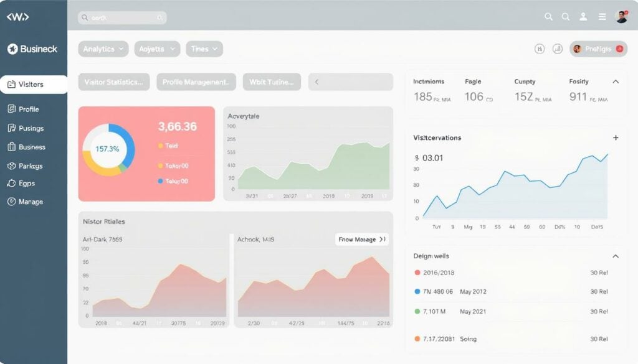Open the Profile section from the sidebar

pyautogui.click(x=11, y=109)
